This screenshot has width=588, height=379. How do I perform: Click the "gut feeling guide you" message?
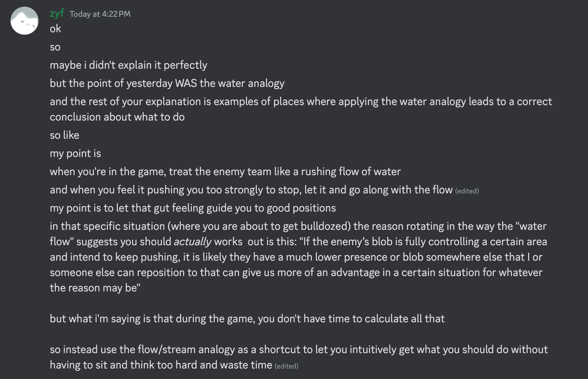193,208
